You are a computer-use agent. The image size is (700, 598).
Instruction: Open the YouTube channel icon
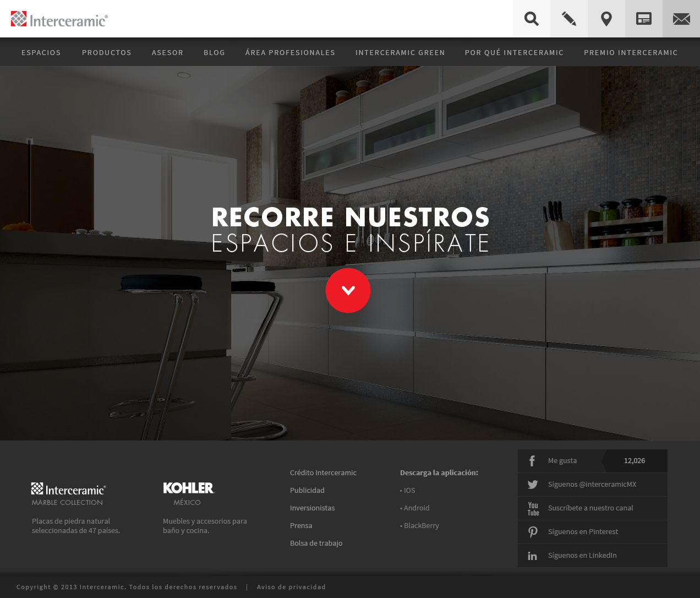point(533,508)
